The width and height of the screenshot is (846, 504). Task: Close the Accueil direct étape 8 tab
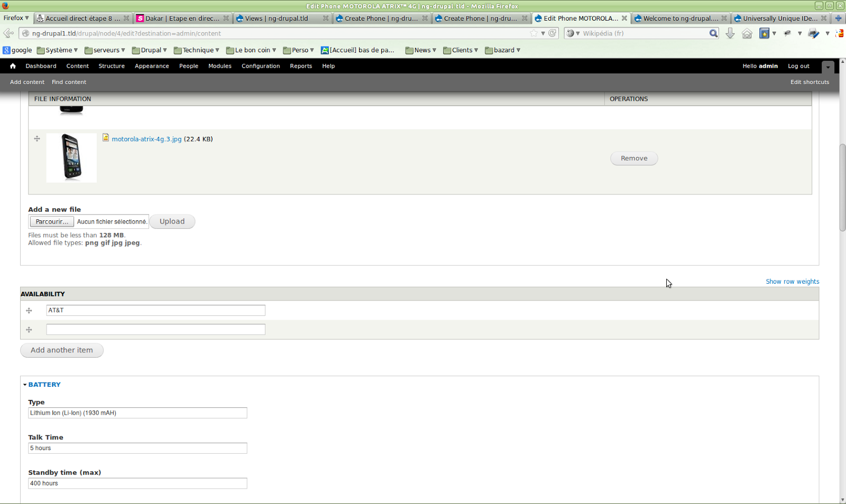[126, 18]
